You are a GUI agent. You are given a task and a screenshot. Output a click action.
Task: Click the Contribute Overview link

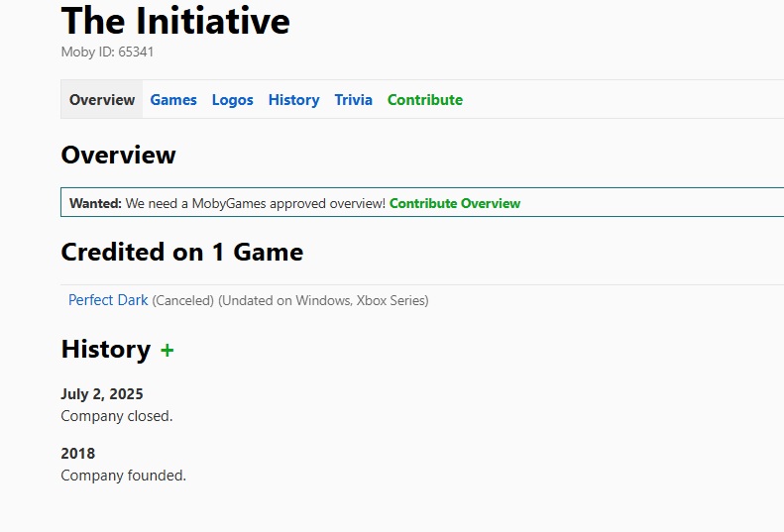pos(455,203)
